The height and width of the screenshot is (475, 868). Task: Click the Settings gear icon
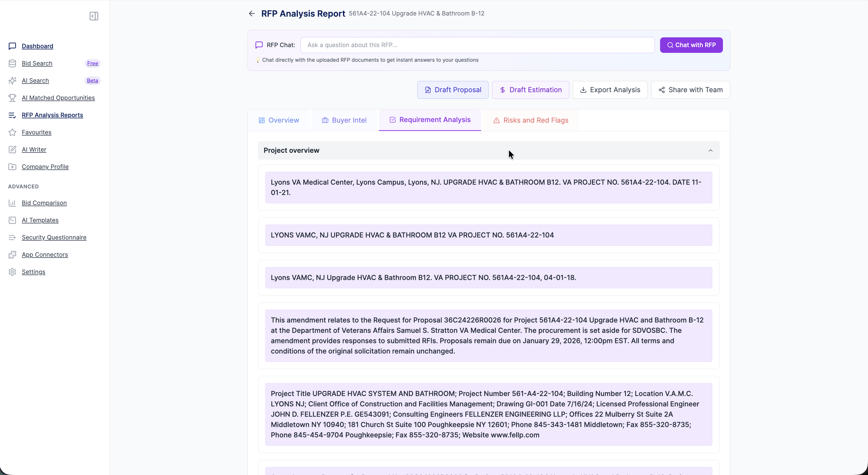pyautogui.click(x=12, y=271)
